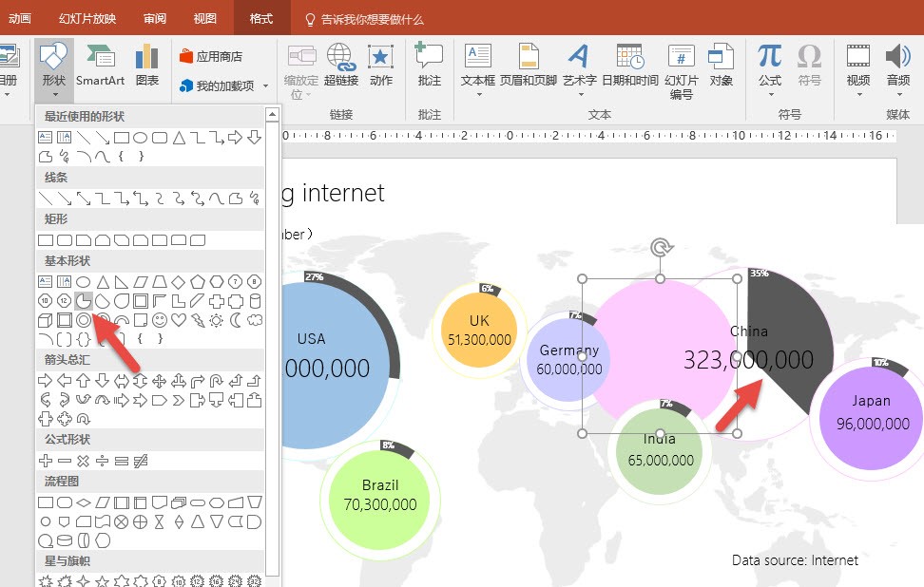This screenshot has width=924, height=587.
Task: Select the 格式 format tab
Action: [x=261, y=19]
